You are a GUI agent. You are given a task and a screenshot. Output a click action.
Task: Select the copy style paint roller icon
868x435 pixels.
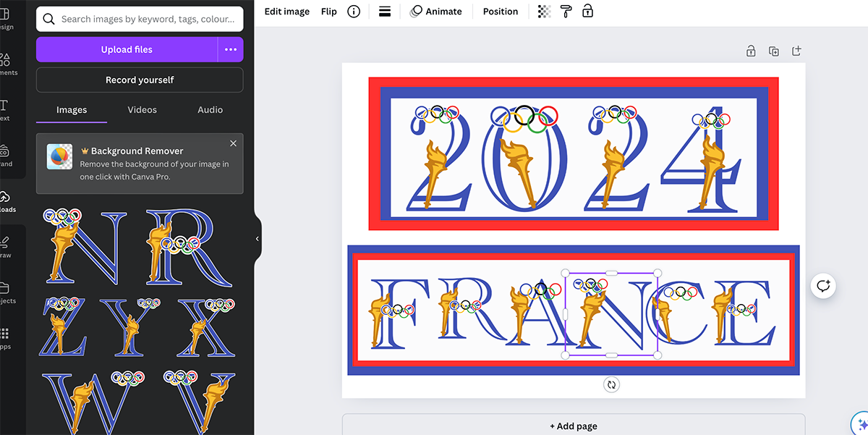[566, 12]
